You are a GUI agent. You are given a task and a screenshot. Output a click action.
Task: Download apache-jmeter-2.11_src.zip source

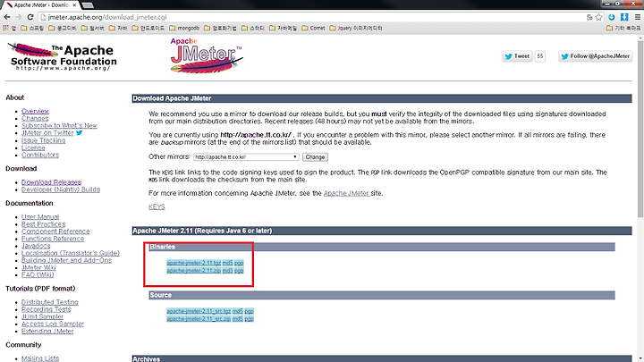[x=199, y=319]
